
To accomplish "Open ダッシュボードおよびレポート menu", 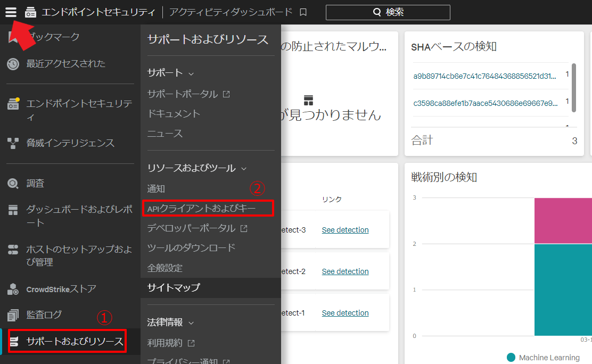I will click(79, 216).
